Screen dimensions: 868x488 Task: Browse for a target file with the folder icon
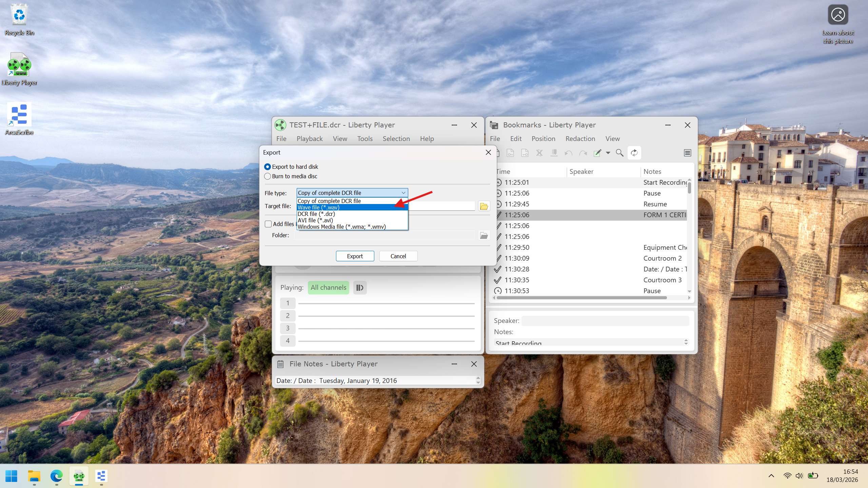[x=484, y=206]
